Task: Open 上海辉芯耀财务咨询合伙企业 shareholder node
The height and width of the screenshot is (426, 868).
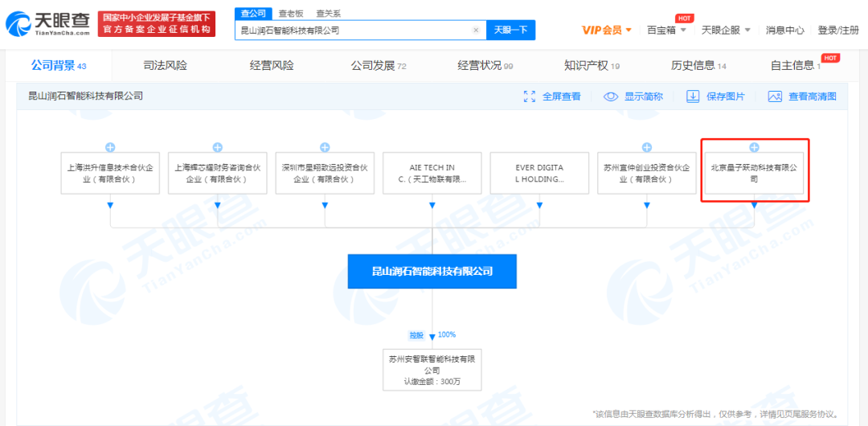Action: click(218, 173)
